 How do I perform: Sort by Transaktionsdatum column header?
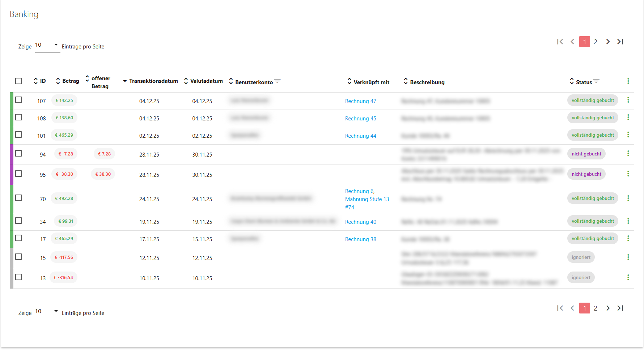[x=153, y=81]
